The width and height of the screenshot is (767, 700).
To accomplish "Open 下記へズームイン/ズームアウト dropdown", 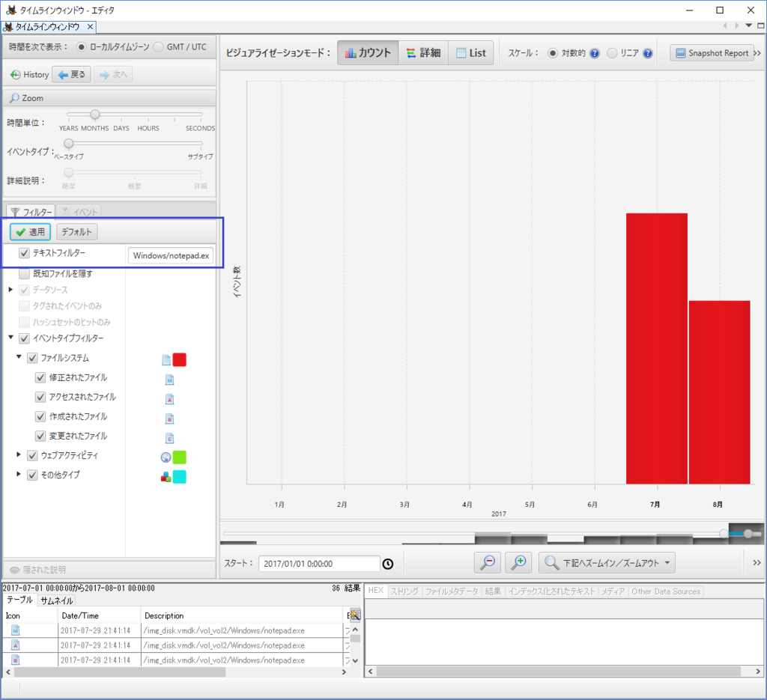I will pyautogui.click(x=607, y=563).
